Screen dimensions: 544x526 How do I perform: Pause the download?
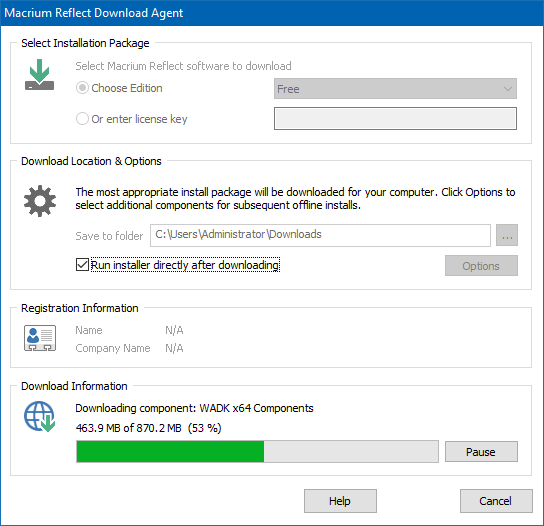pyautogui.click(x=481, y=452)
